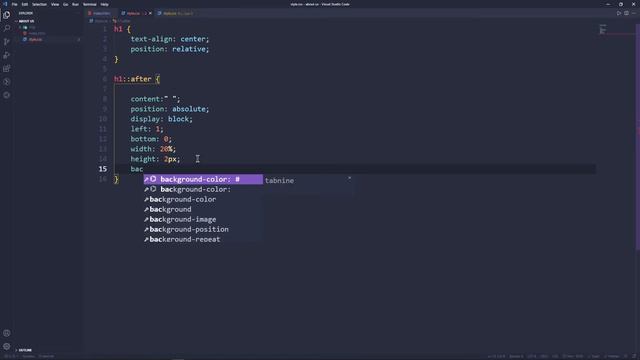Click the VS Code logo in the title bar
Viewport: 640px width, 360px height.
[x=5, y=4]
